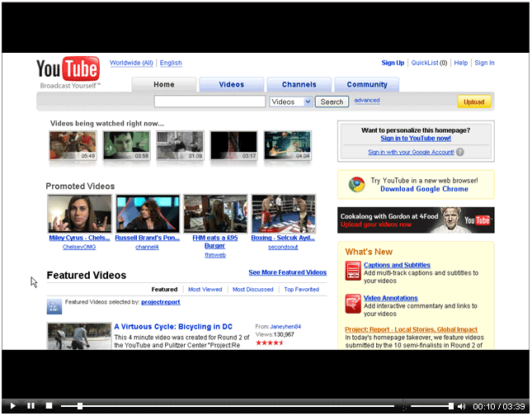Open the Boxing - Selcuk Ayd... title link

pos(283,238)
